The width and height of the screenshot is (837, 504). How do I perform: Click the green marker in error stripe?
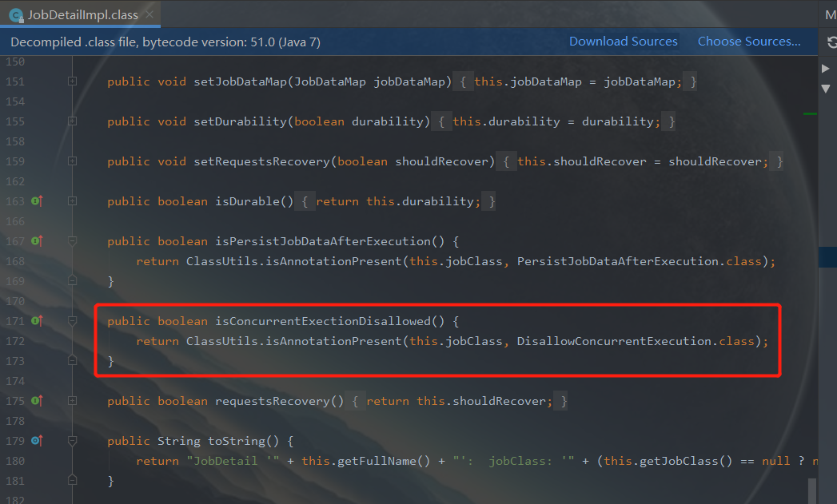click(x=810, y=113)
